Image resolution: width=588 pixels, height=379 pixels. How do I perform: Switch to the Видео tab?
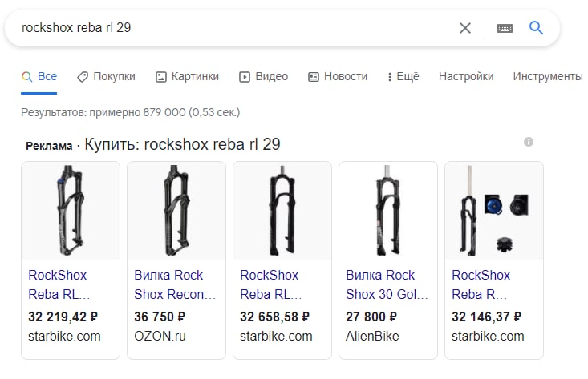tap(264, 77)
